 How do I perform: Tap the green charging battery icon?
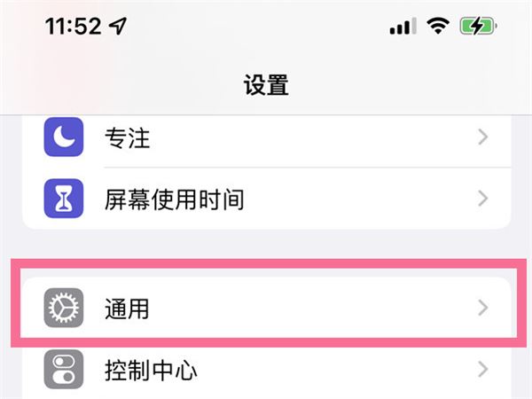[479, 27]
